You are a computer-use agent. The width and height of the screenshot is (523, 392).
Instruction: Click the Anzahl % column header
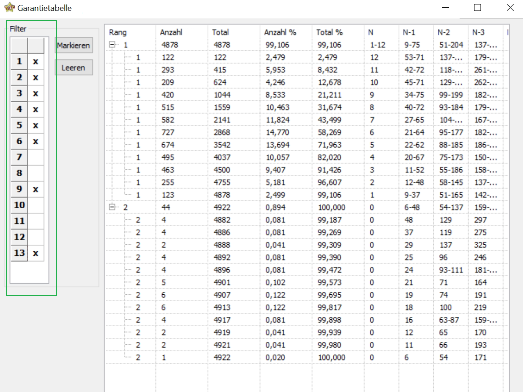[x=285, y=32]
